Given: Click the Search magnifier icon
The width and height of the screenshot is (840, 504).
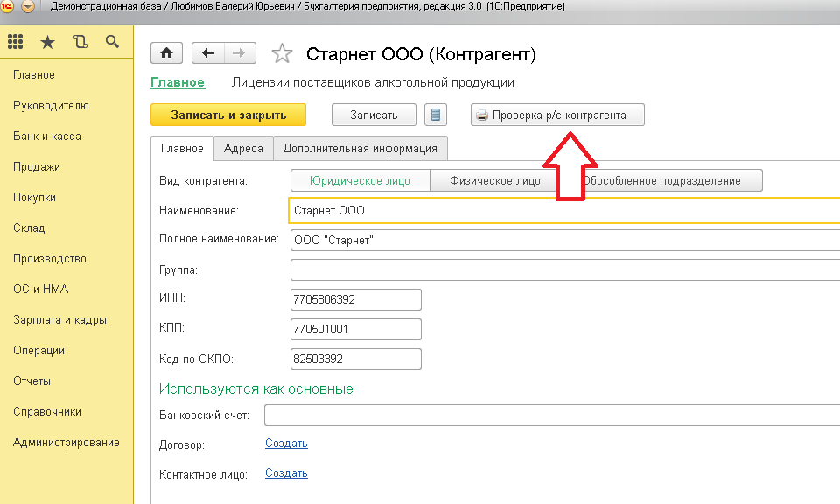Looking at the screenshot, I should tap(112, 41).
